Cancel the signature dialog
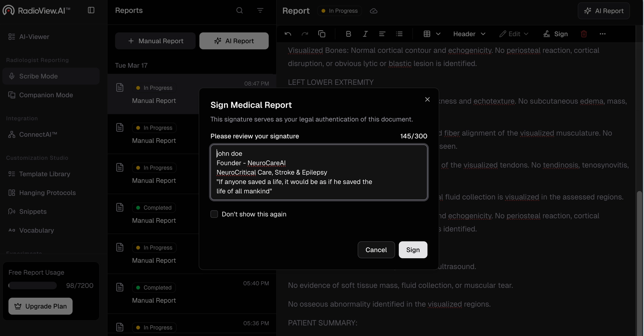644x336 pixels. click(x=376, y=250)
